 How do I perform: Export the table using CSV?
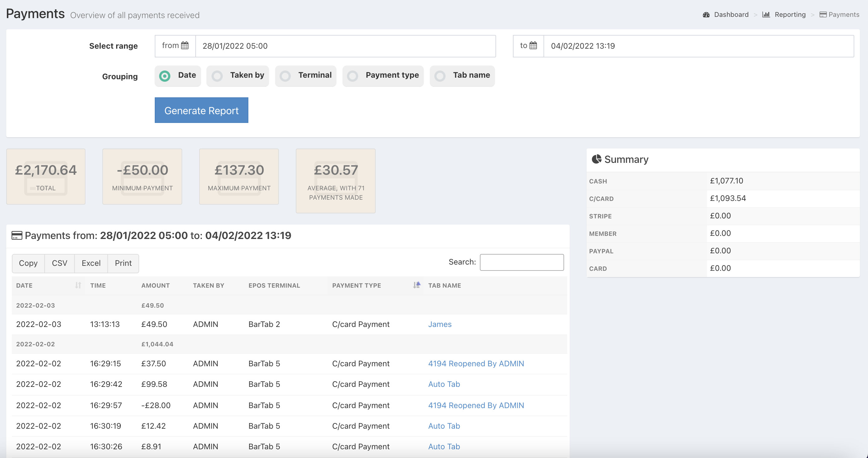(x=59, y=263)
